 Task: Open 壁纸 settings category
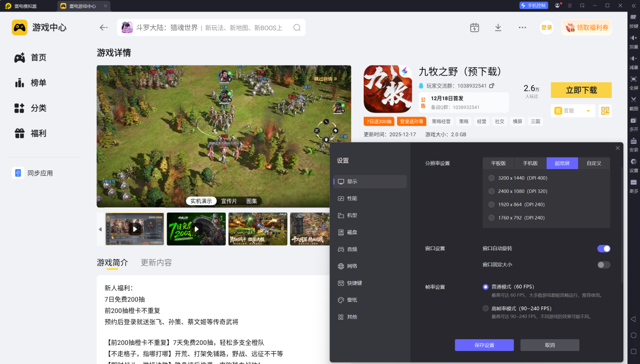(x=370, y=300)
